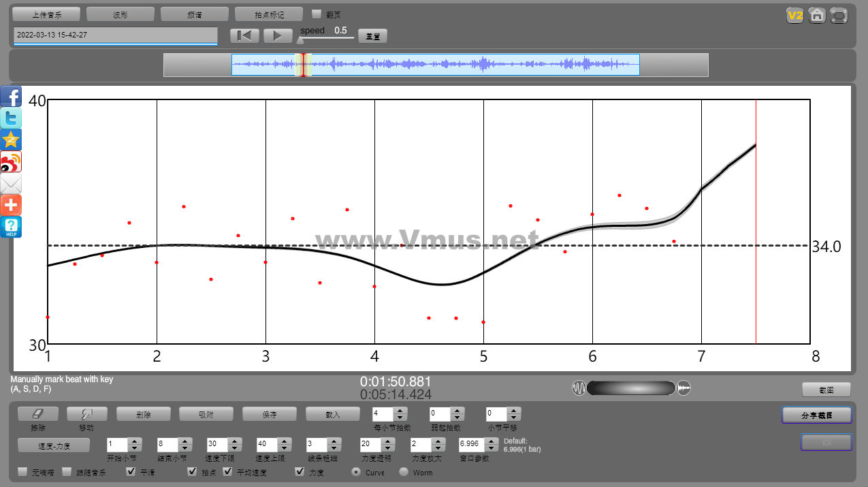Click the 每小节拍数 spinner arrows
868x487 pixels.
point(400,413)
